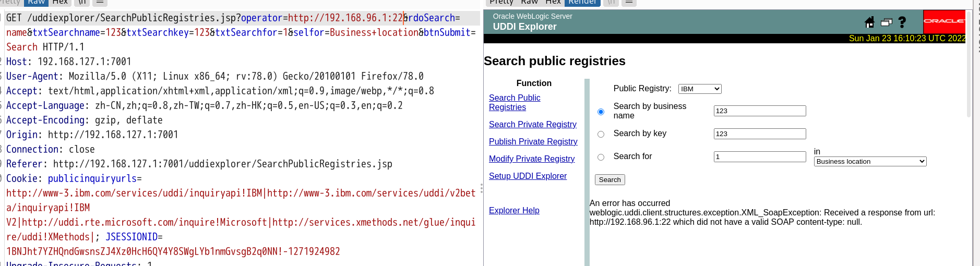Click the Accept-Language header line
This screenshot has width=980, height=266.
tap(205, 105)
